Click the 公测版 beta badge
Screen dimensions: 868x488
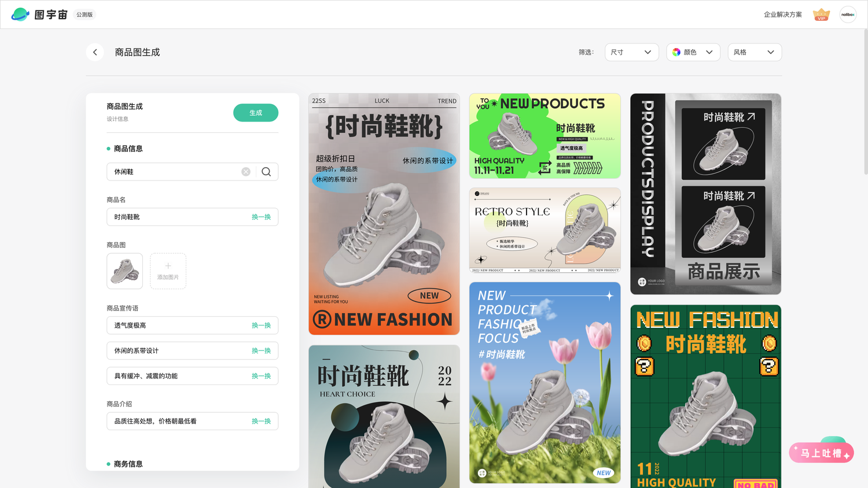tap(84, 14)
